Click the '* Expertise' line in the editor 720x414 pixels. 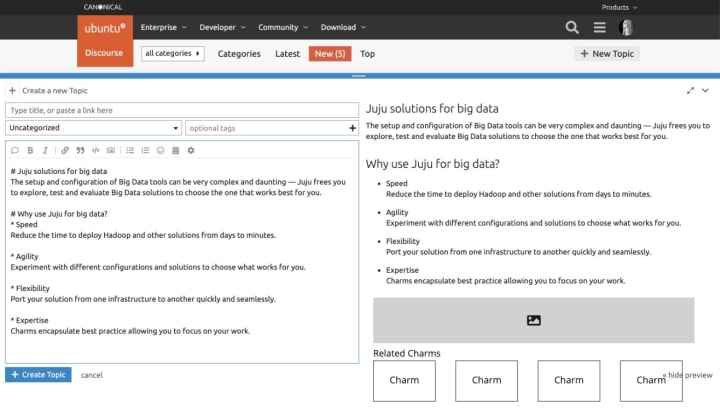[x=29, y=320]
